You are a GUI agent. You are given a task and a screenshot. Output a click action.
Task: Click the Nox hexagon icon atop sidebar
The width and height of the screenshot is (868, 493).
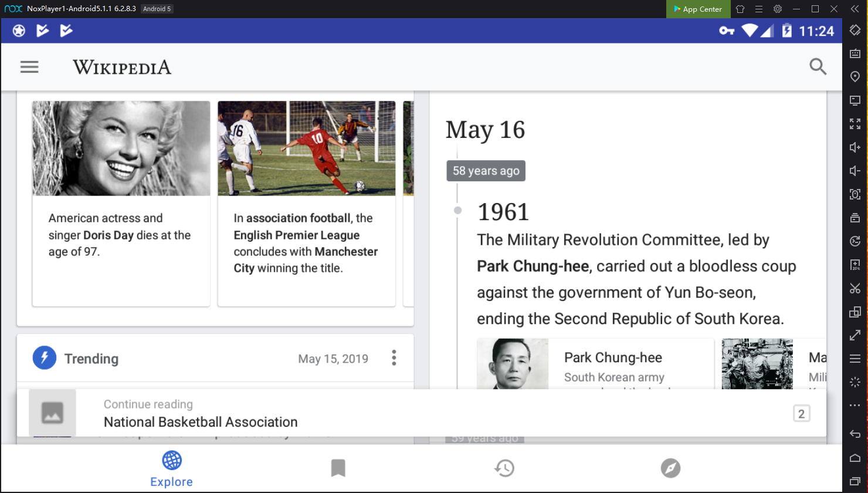[x=855, y=30]
